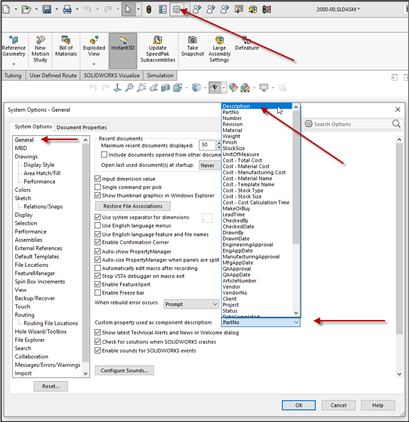Open the User Defined Route tab

pos(53,75)
